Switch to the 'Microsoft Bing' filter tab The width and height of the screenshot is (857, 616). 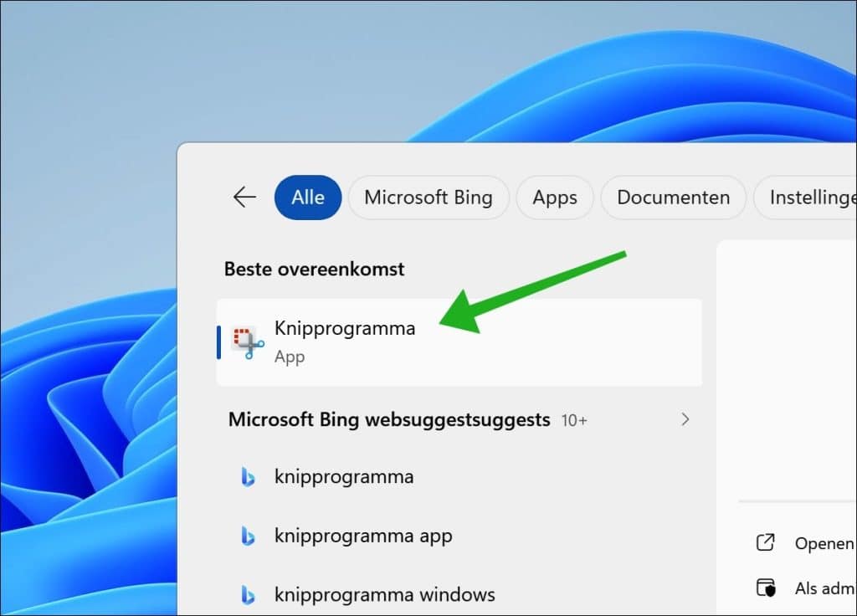click(x=428, y=198)
